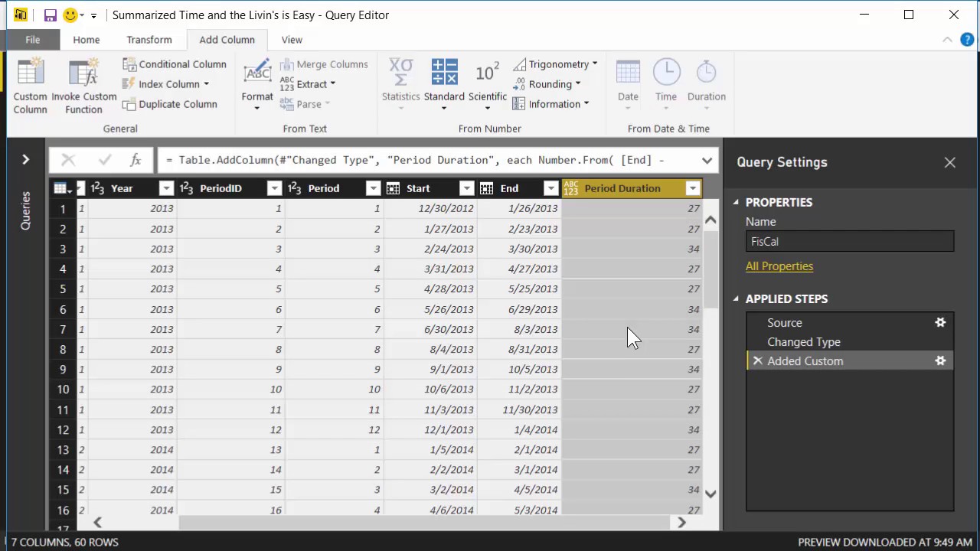Collapse the ribbon with the chevron
This screenshot has width=980, height=551.
pyautogui.click(x=947, y=40)
